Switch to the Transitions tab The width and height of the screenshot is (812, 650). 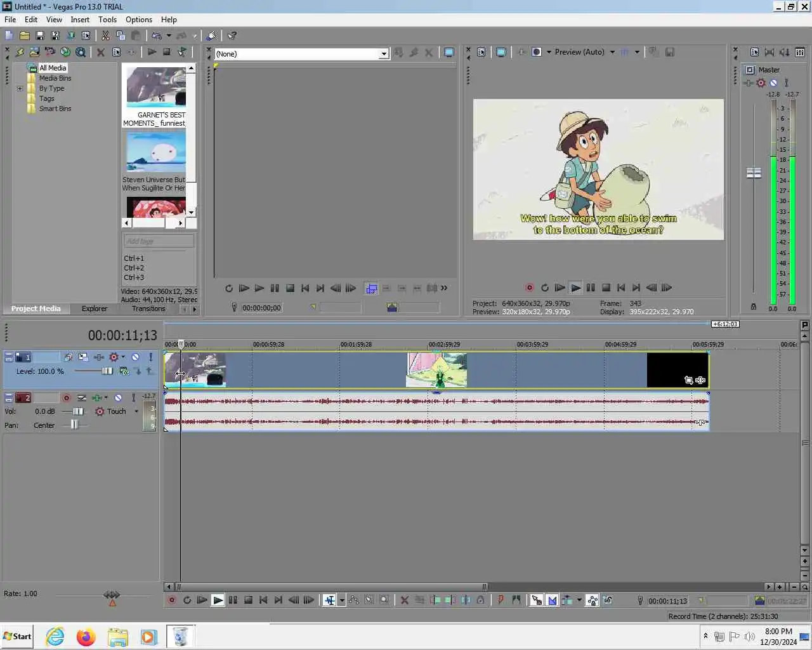click(148, 308)
